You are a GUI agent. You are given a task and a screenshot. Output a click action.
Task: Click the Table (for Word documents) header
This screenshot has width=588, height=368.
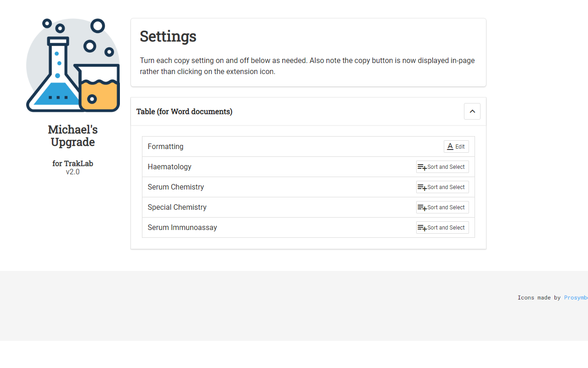(x=184, y=111)
